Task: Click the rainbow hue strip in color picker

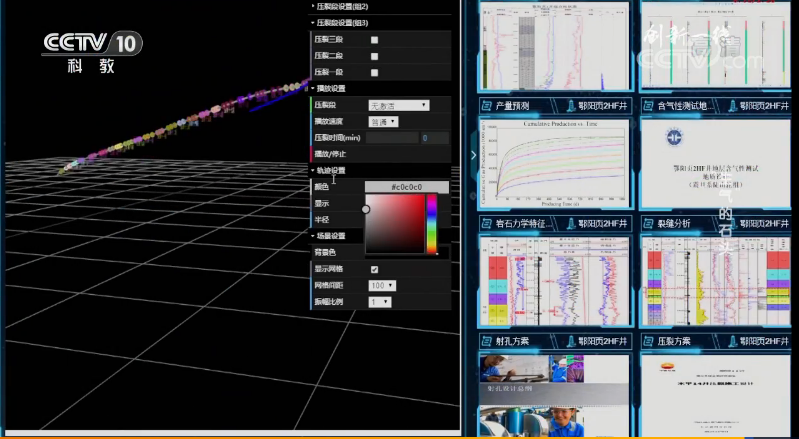Action: (x=432, y=224)
